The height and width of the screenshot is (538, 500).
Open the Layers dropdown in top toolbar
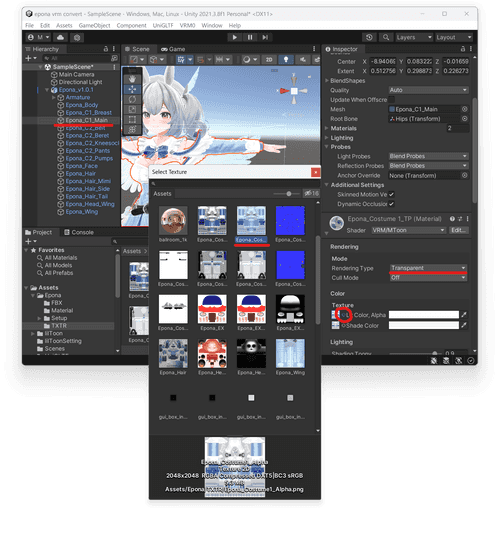click(x=414, y=37)
